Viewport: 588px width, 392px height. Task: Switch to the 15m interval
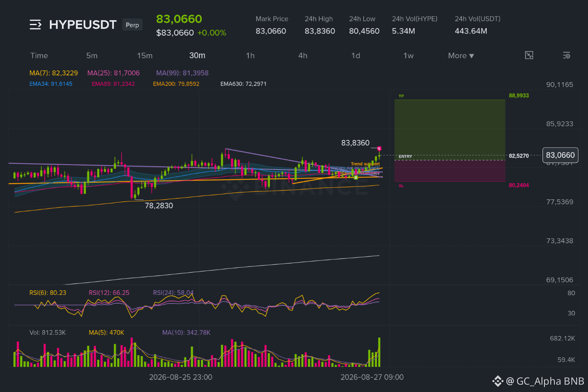tap(144, 56)
